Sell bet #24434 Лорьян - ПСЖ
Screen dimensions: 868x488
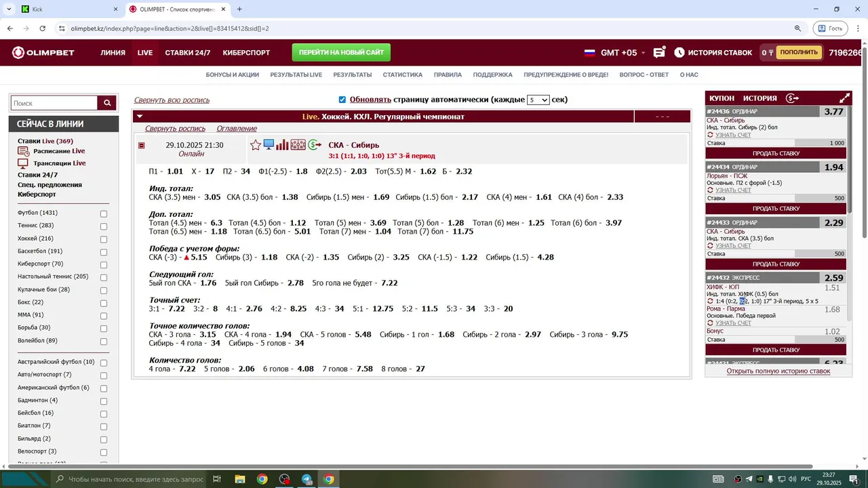pos(776,209)
